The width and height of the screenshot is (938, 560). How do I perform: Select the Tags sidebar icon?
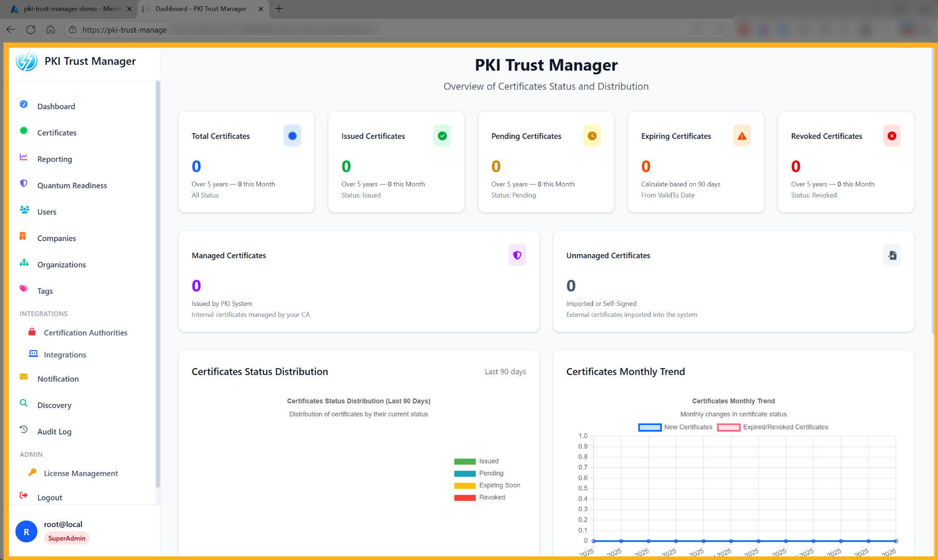point(24,290)
